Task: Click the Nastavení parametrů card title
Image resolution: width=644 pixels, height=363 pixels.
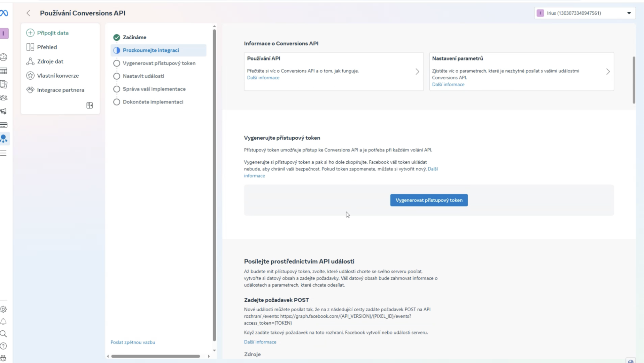Action: pos(457,58)
